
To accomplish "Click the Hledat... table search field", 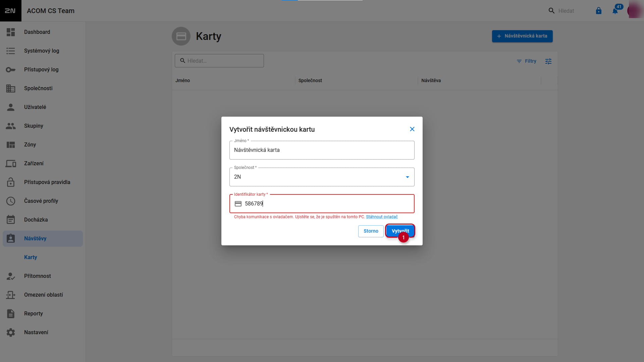I will click(219, 61).
